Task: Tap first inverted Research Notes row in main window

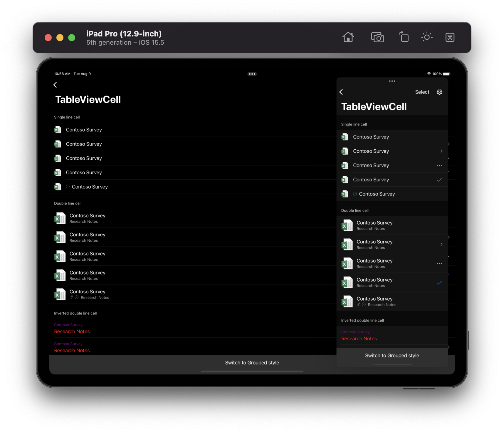Action: click(x=193, y=328)
